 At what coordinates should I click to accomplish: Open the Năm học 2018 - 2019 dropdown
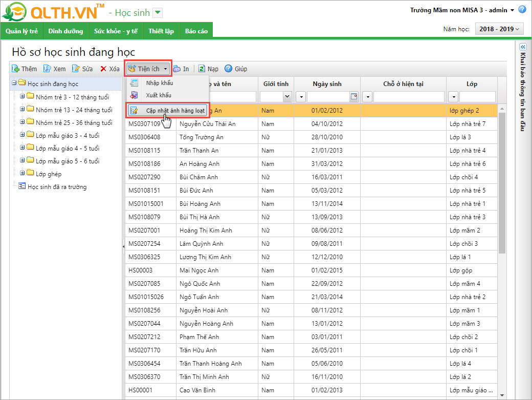[x=499, y=29]
